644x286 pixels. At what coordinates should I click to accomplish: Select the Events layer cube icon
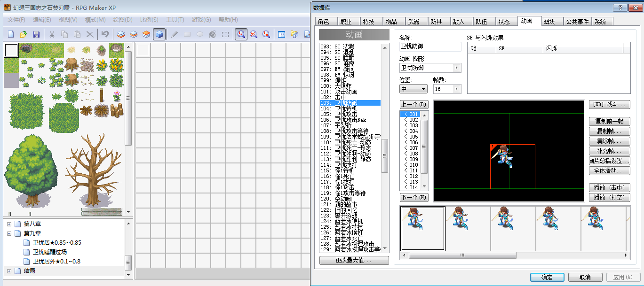(x=159, y=34)
